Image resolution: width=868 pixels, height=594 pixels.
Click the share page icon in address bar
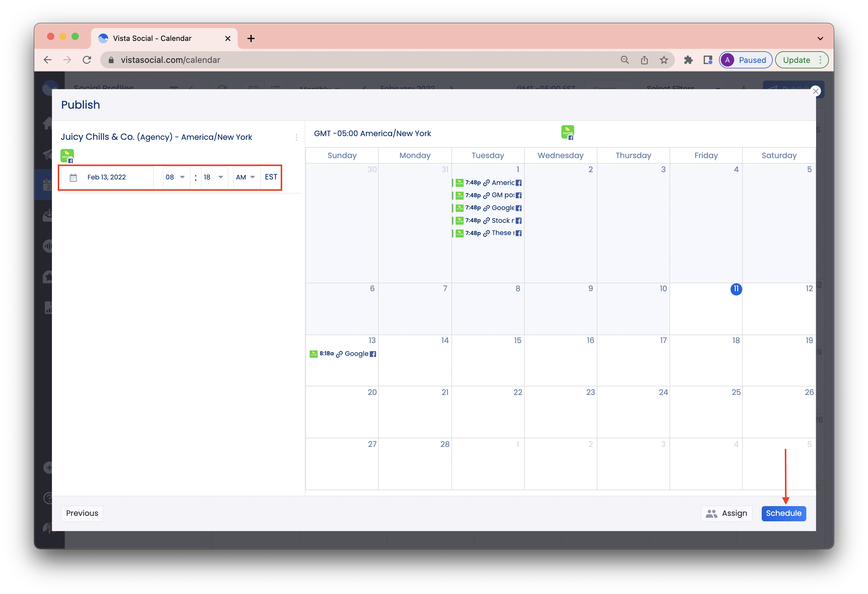tap(644, 60)
